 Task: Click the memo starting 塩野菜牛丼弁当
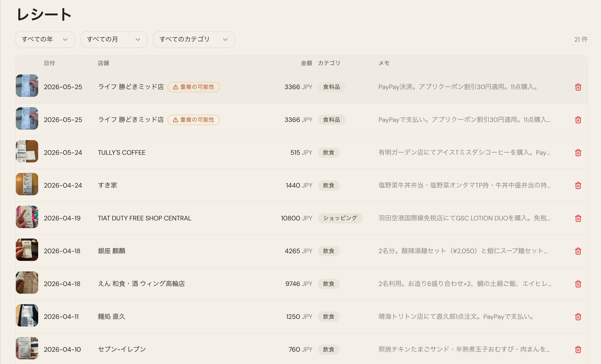(464, 185)
